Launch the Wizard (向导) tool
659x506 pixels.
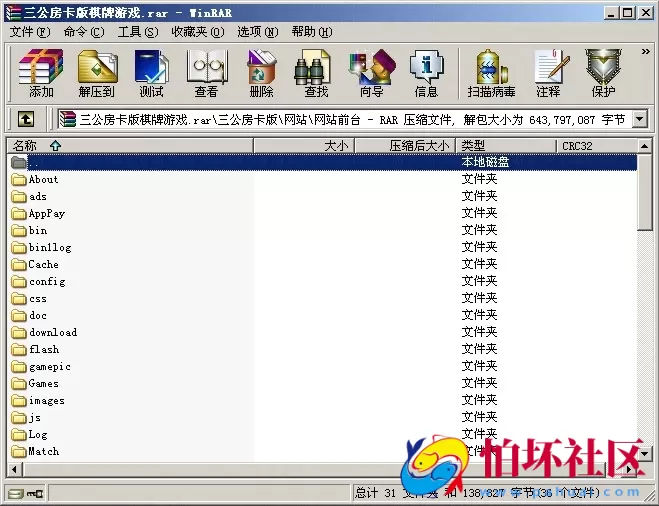coord(372,74)
